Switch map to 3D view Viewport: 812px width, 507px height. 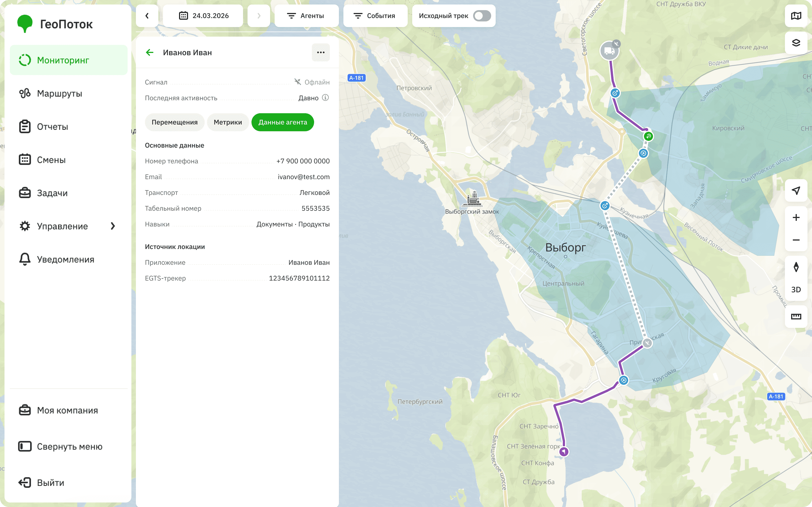point(796,290)
